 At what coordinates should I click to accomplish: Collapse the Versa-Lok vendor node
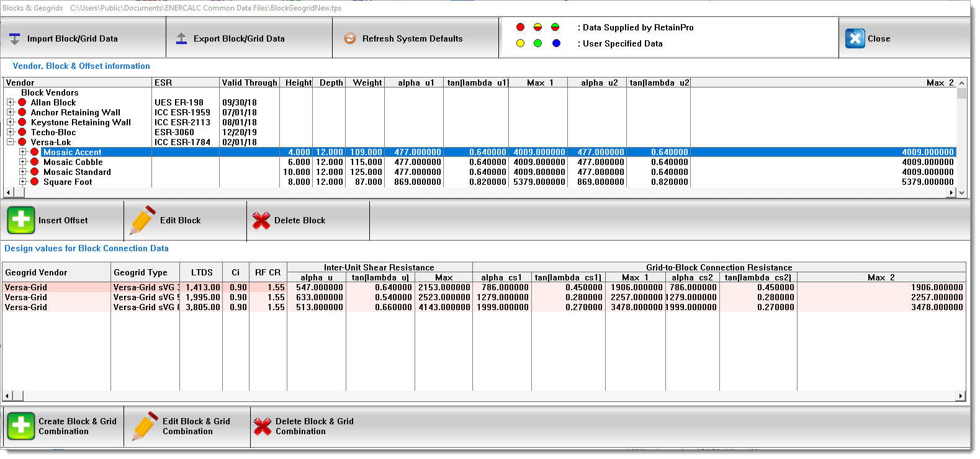point(10,142)
